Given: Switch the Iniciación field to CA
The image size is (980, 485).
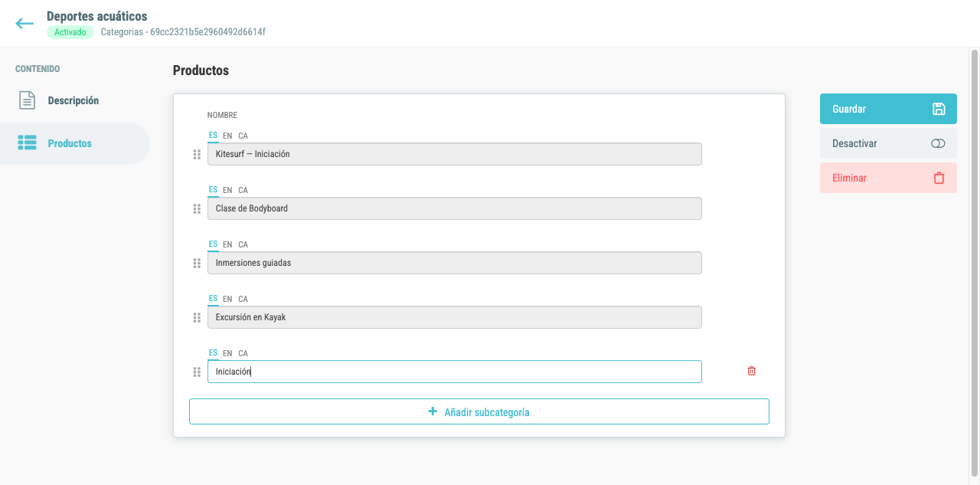Looking at the screenshot, I should point(243,353).
